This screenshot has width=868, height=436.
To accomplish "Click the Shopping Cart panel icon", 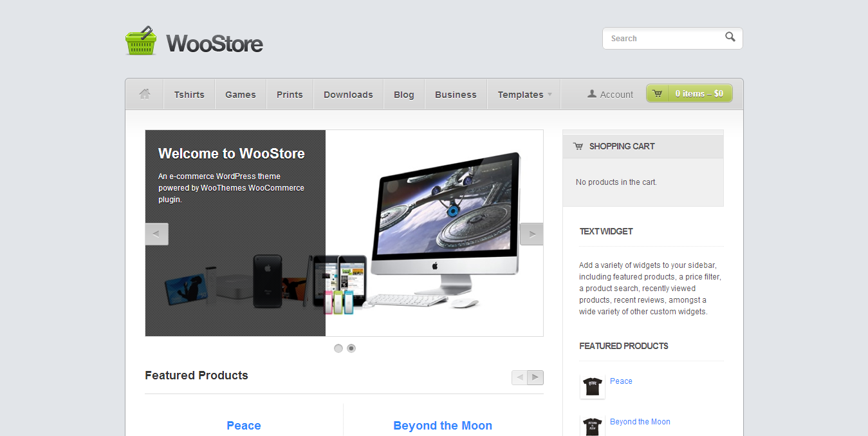I will [577, 146].
